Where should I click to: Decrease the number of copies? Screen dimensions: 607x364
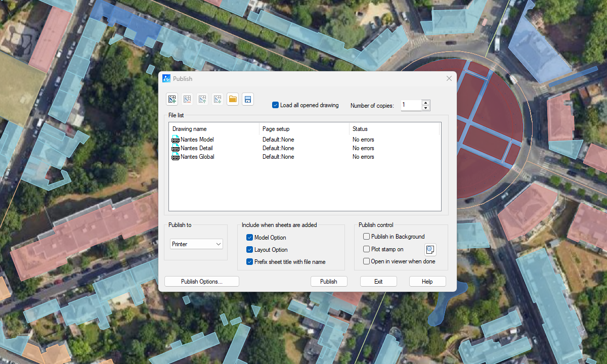[426, 108]
